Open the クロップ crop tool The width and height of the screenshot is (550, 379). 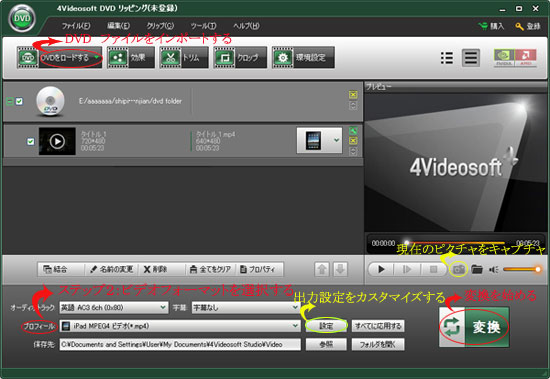click(x=240, y=58)
